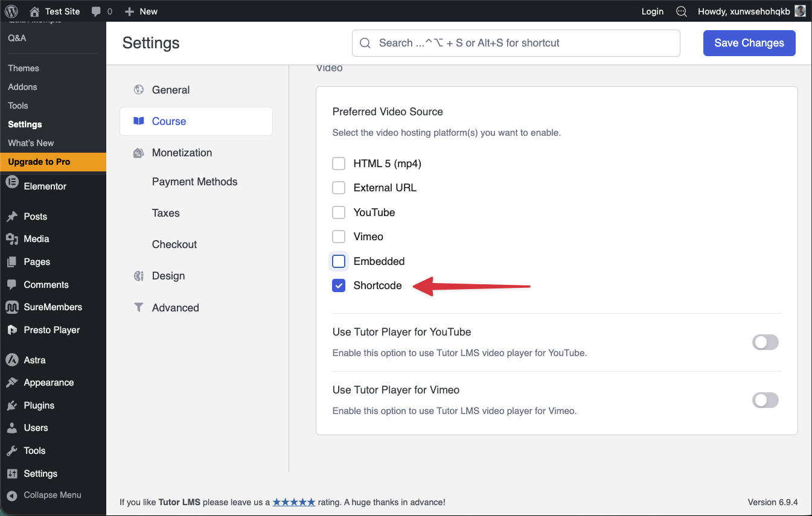Open the Advanced settings tab

(x=175, y=308)
